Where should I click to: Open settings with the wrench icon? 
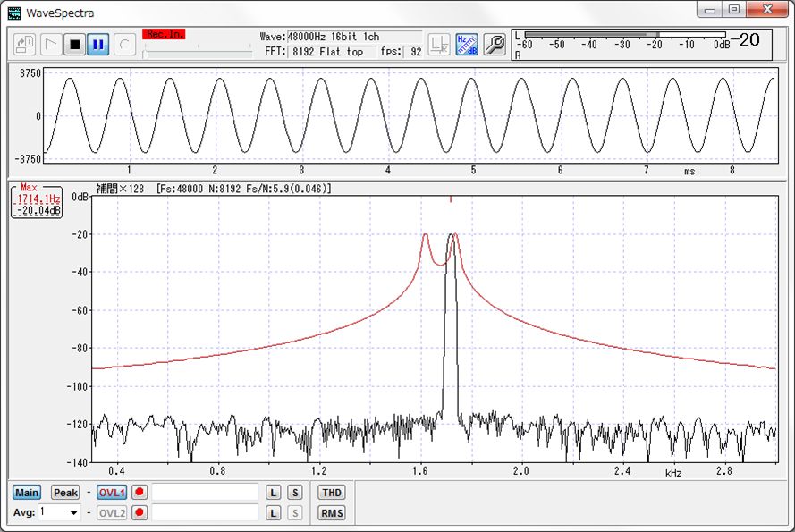494,44
